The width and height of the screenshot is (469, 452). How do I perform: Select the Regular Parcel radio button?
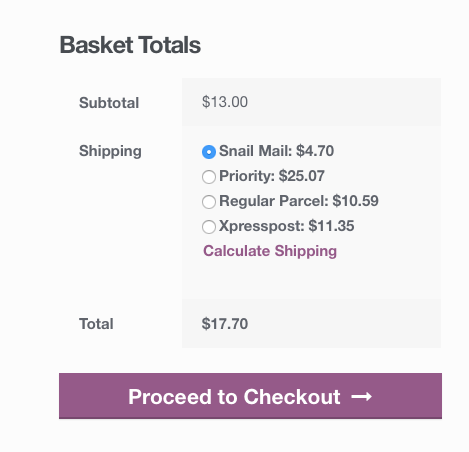pos(209,202)
